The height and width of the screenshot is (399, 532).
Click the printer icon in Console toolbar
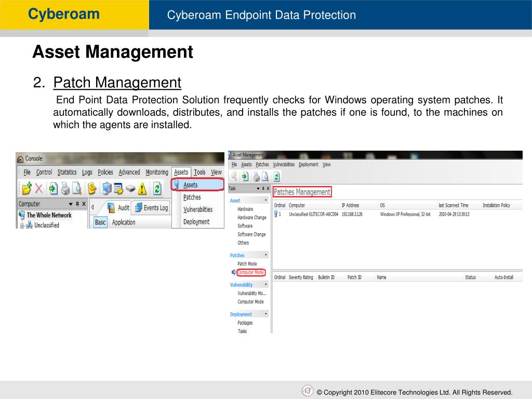65,189
